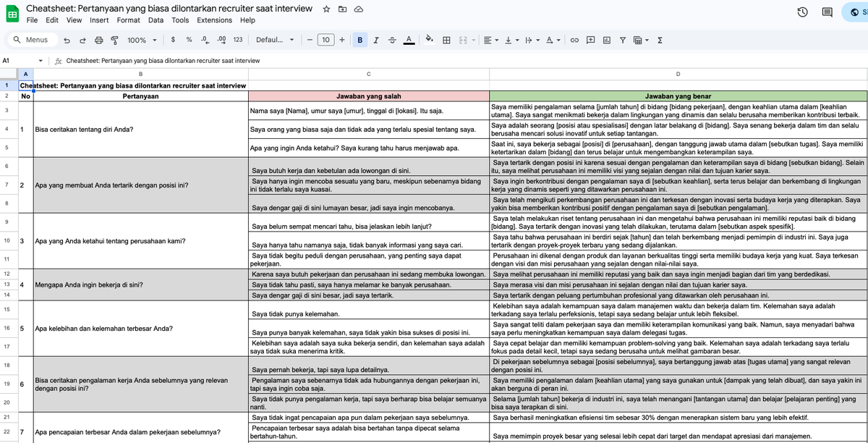Click the A1 name box
The width and height of the screenshot is (868, 443).
(18, 61)
